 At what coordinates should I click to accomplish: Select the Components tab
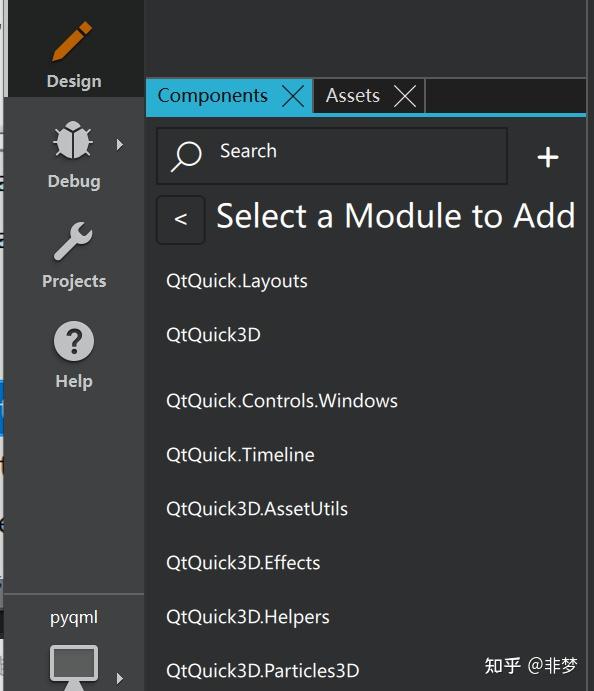pos(212,96)
